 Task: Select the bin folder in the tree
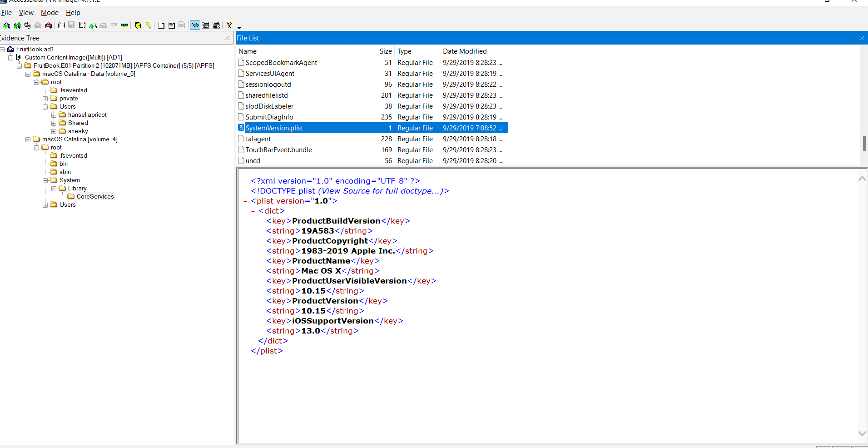click(x=64, y=164)
